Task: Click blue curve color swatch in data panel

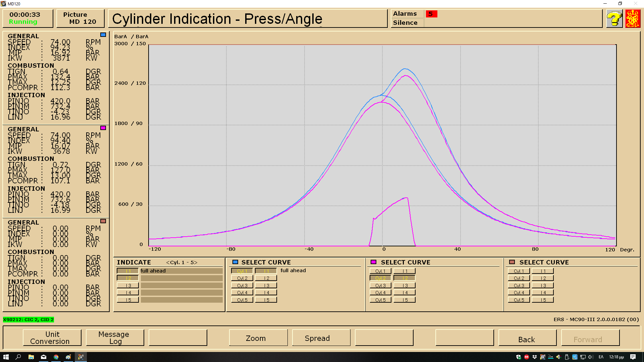Action: coord(103,35)
